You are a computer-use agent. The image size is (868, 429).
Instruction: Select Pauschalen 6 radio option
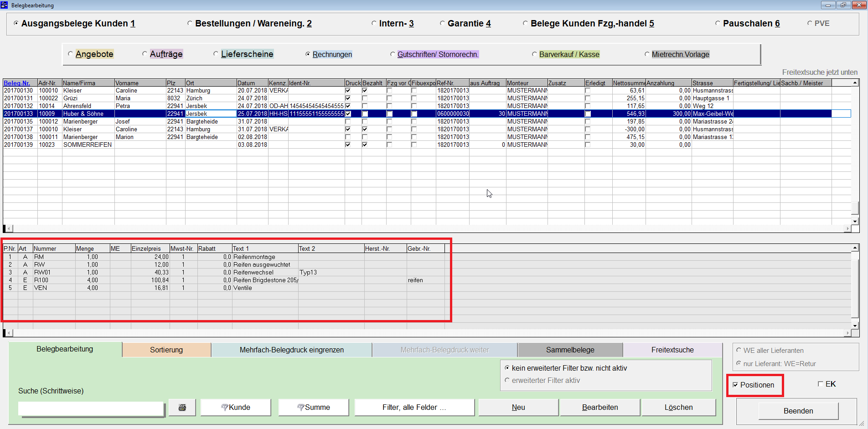point(748,23)
